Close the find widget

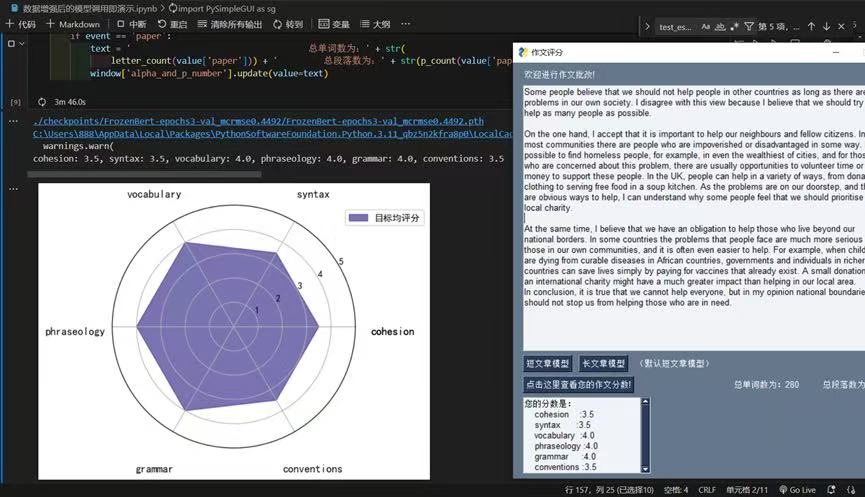coord(841,26)
